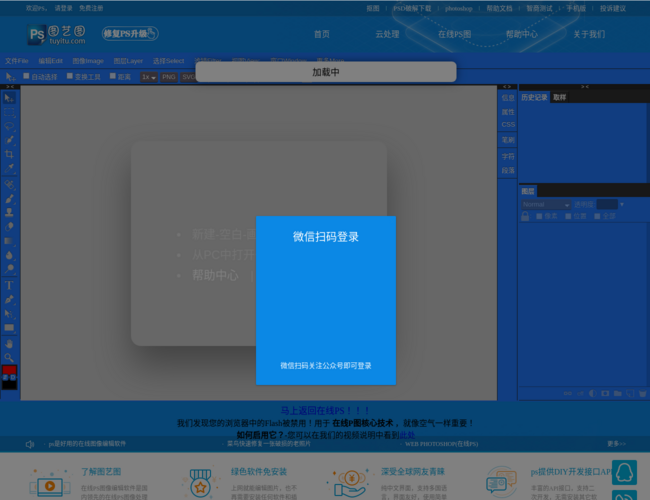650x500 pixels.
Task: Click the 云处理 navigation link
Action: point(387,34)
